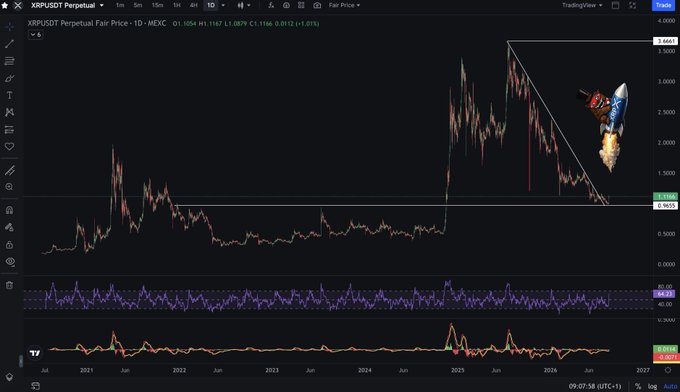
Task: Click the blue Trade button
Action: pos(663,5)
